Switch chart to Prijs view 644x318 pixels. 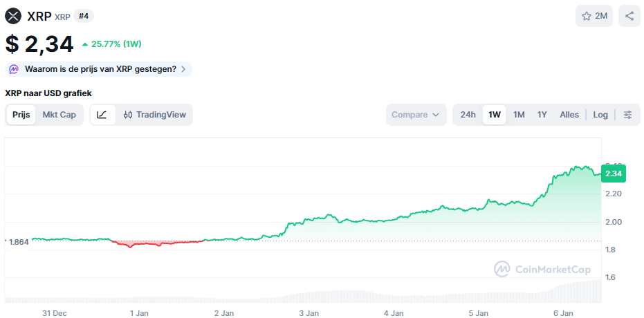coord(21,115)
